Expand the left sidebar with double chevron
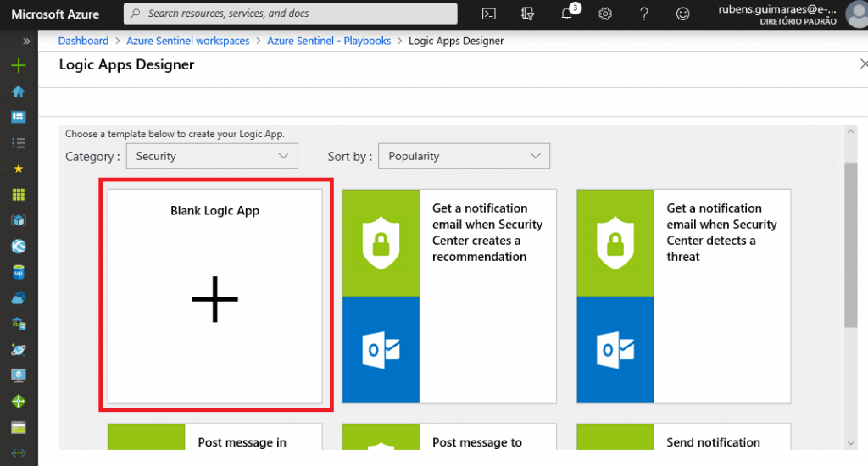The image size is (868, 466). click(x=26, y=41)
